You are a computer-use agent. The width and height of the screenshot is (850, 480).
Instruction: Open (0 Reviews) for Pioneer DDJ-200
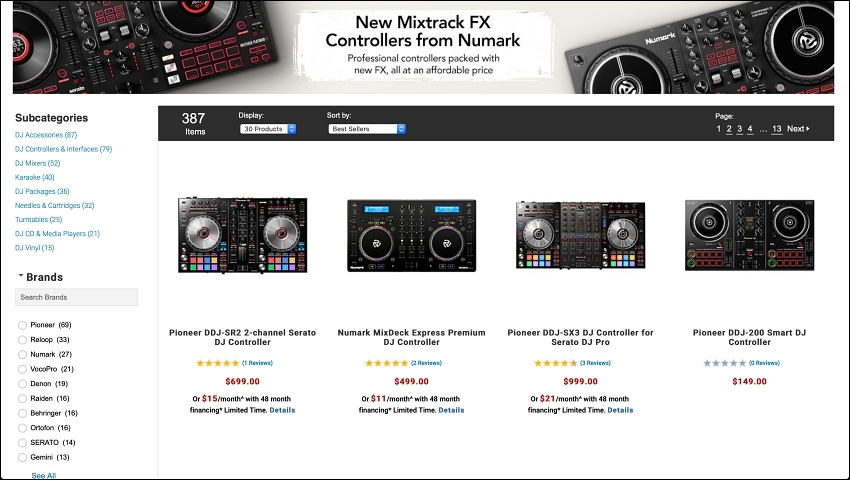point(764,363)
